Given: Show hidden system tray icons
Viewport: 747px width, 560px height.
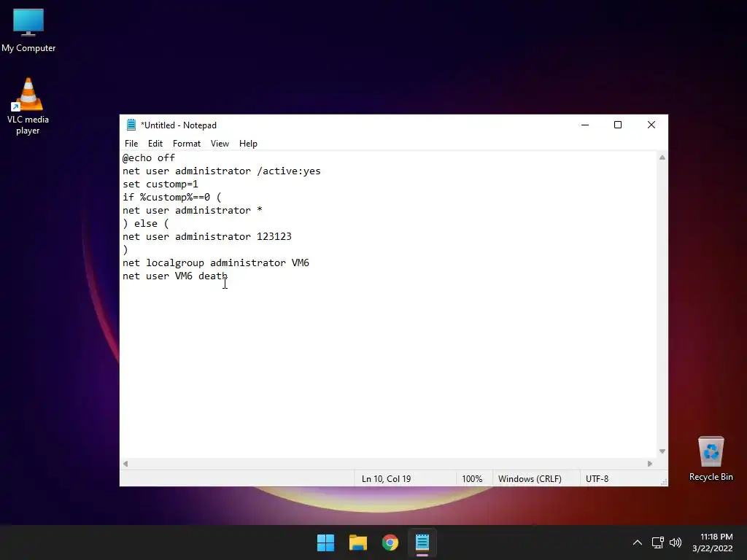Looking at the screenshot, I should pos(638,542).
